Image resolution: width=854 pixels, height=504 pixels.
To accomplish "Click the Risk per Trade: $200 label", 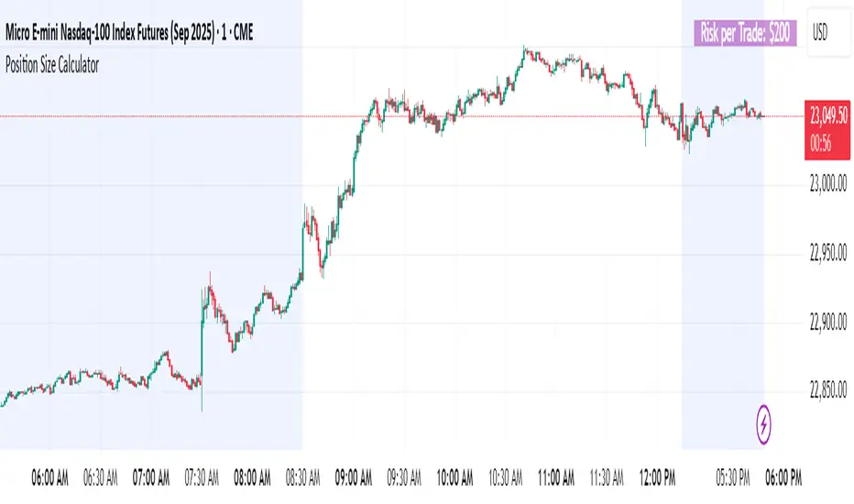I will (x=748, y=34).
